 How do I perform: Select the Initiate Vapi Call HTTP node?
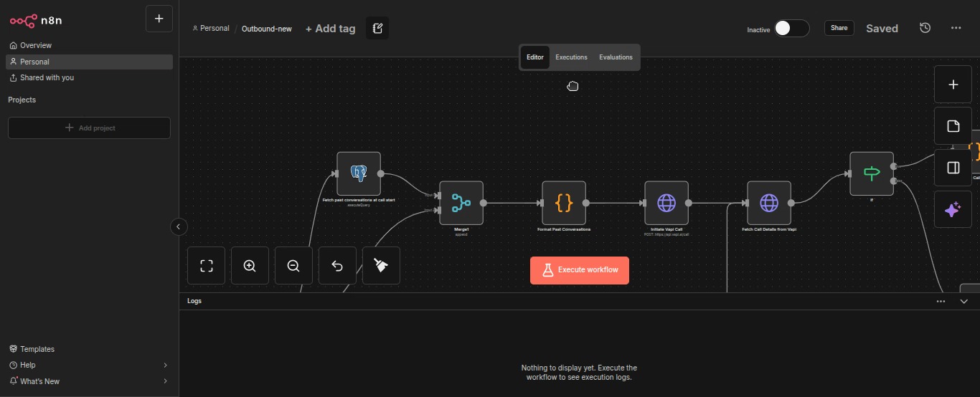[x=666, y=203]
